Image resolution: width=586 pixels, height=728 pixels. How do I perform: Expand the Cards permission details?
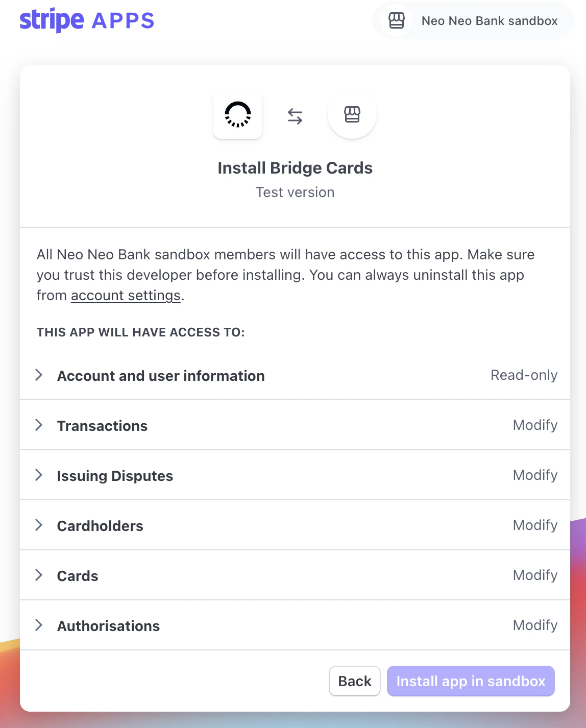39,575
